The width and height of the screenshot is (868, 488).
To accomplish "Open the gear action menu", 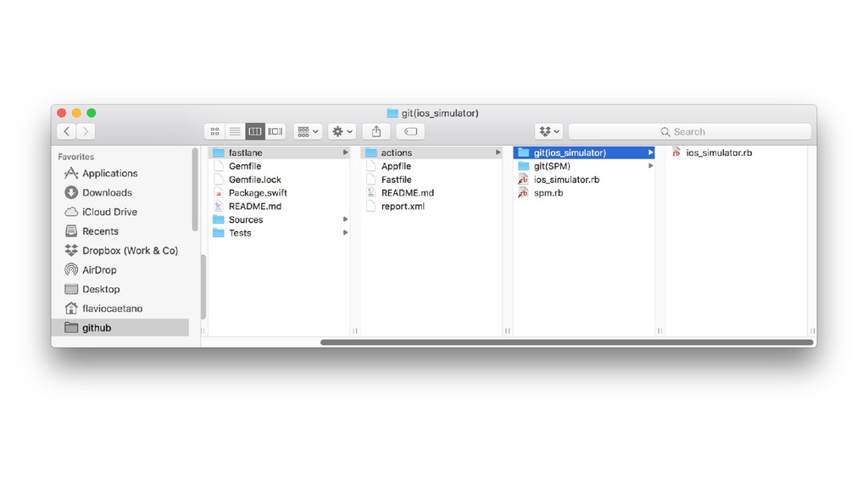I will [342, 131].
